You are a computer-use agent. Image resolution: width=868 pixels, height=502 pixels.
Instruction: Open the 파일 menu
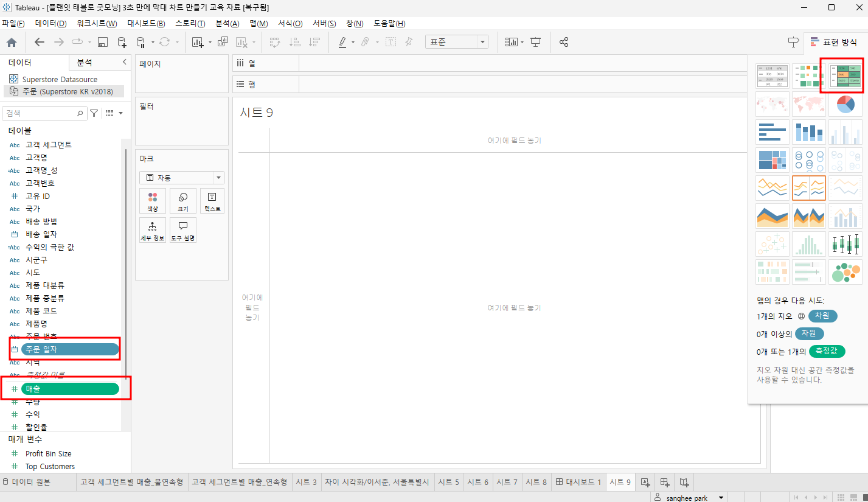pyautogui.click(x=13, y=24)
